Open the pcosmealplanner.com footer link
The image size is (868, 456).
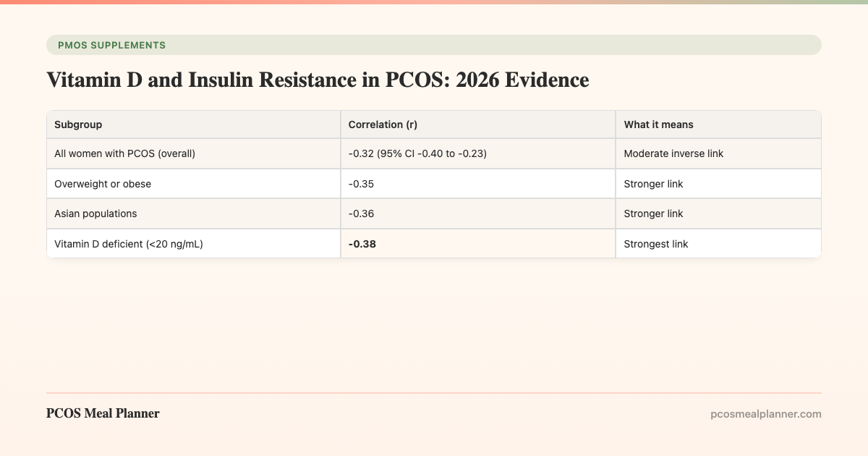click(x=766, y=414)
